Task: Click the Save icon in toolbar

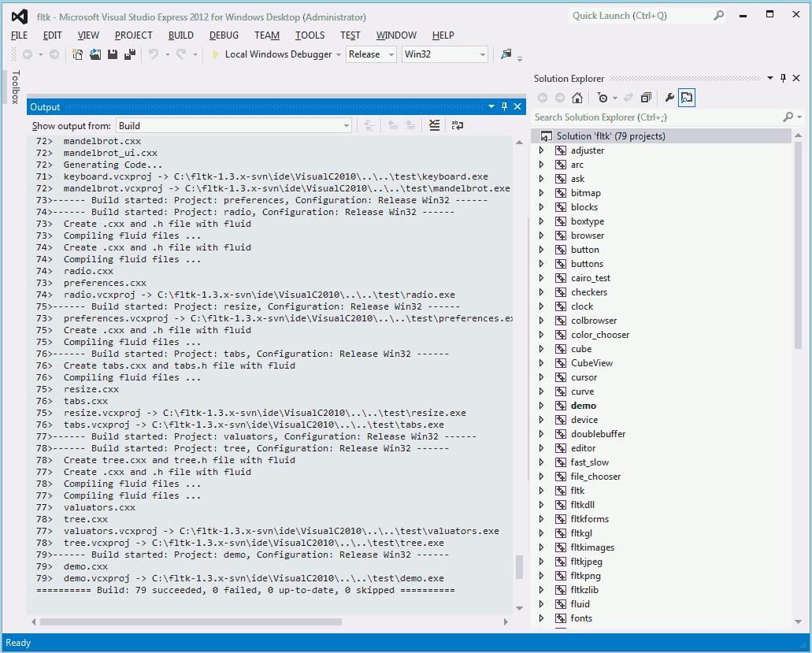Action: click(x=113, y=54)
